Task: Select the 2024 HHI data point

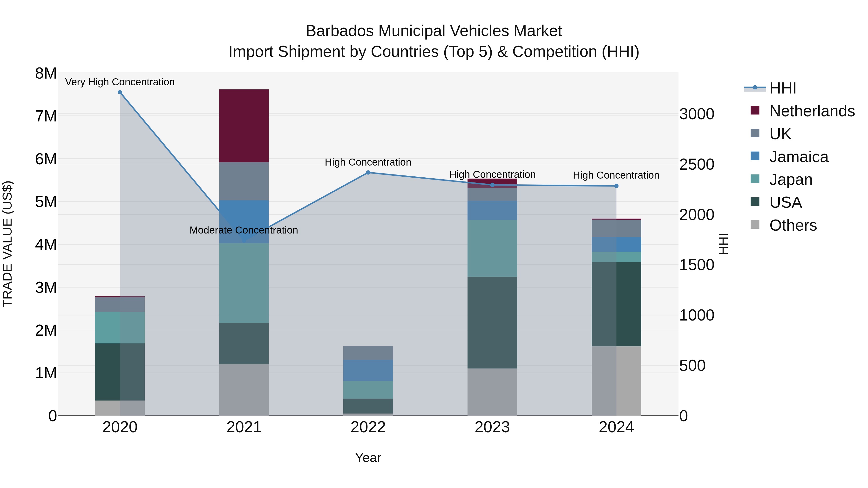Action: click(616, 186)
